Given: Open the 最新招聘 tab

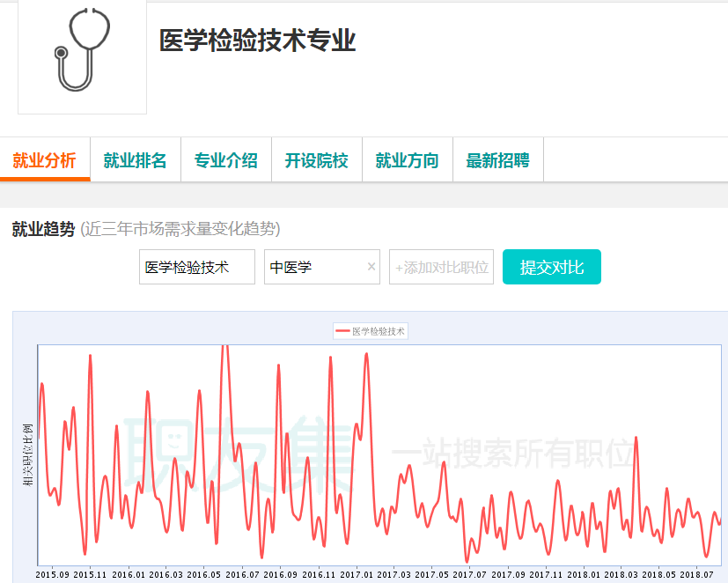Looking at the screenshot, I should tap(497, 159).
